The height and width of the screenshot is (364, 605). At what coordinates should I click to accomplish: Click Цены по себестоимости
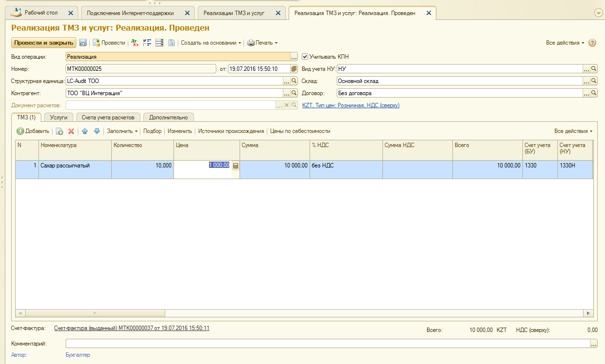click(x=300, y=131)
